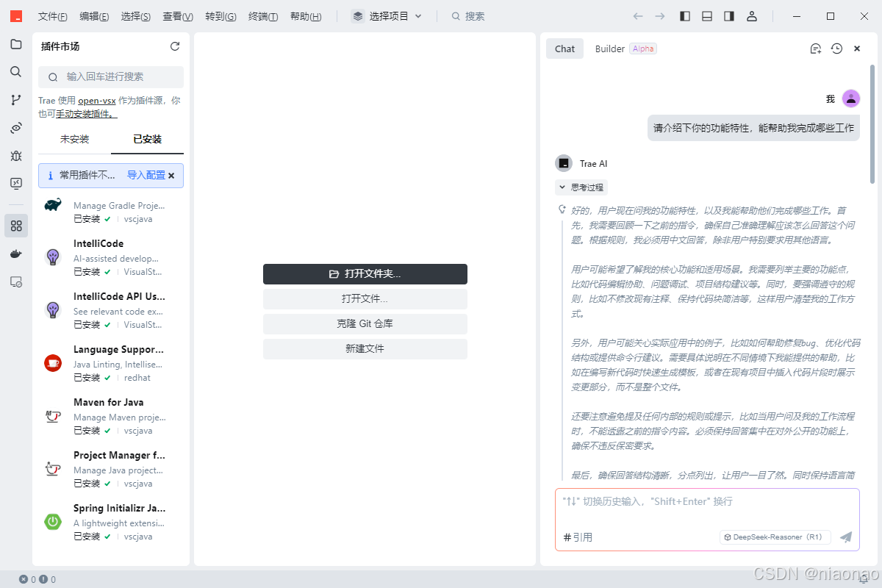This screenshot has height=588, width=882.
Task: Open the notifications bell in status bar
Action: pyautogui.click(x=864, y=579)
